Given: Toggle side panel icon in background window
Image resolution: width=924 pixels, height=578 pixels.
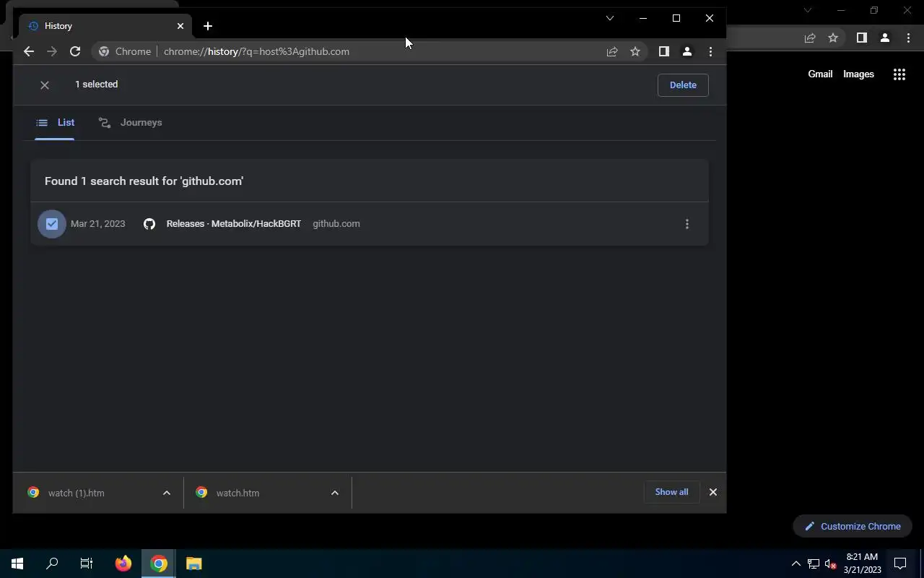Looking at the screenshot, I should tap(862, 38).
